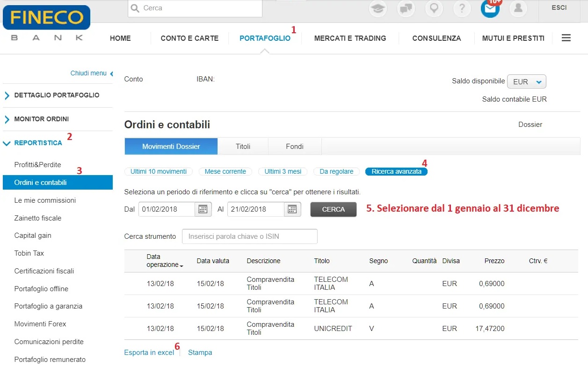Click the Esporta in excel link
The height and width of the screenshot is (368, 588).
[149, 353]
